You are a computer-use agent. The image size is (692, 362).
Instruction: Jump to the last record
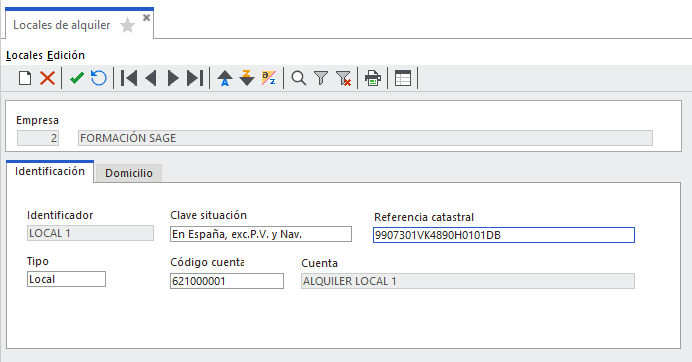(195, 78)
